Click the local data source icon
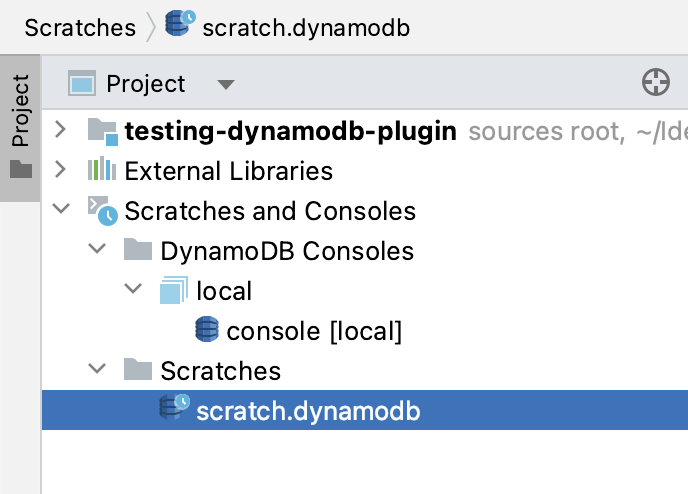688x494 pixels. tap(174, 290)
